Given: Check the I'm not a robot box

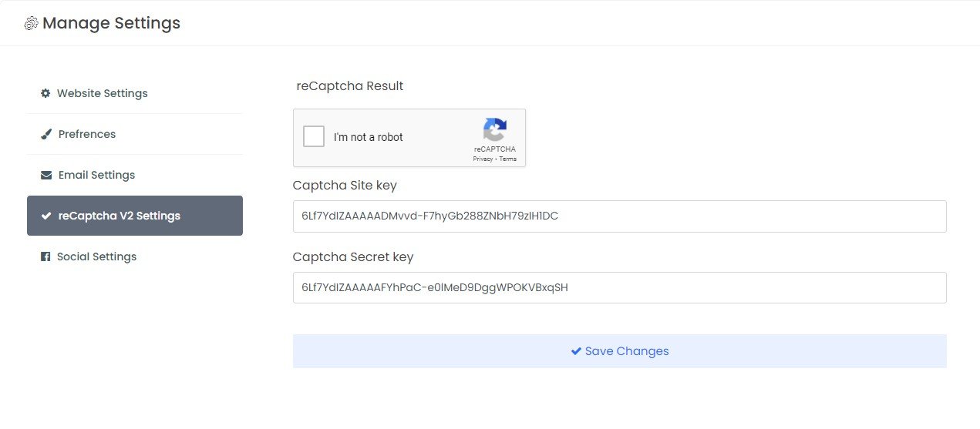Looking at the screenshot, I should pos(314,137).
